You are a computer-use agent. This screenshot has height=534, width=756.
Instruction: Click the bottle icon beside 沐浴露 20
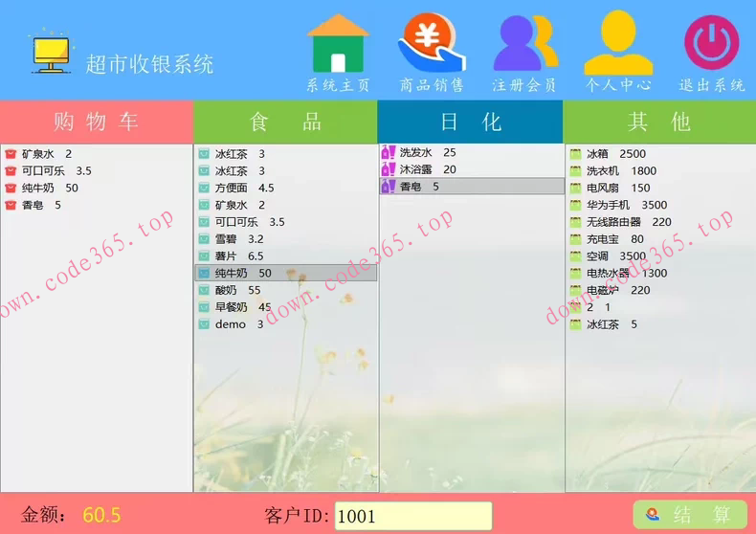(389, 169)
